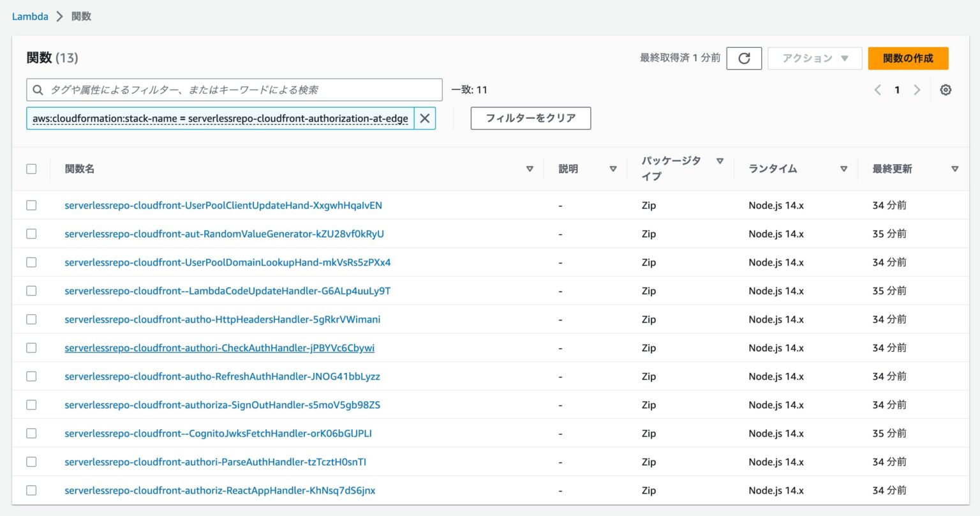Viewport: 980px width, 516px height.
Task: Go to the next page with right chevron
Action: (917, 90)
